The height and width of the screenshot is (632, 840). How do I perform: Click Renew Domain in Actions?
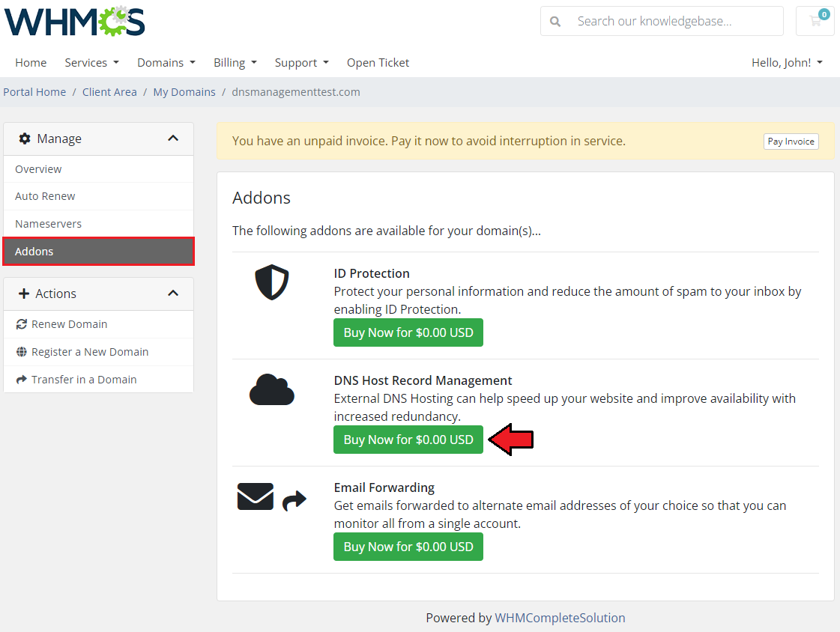99,324
